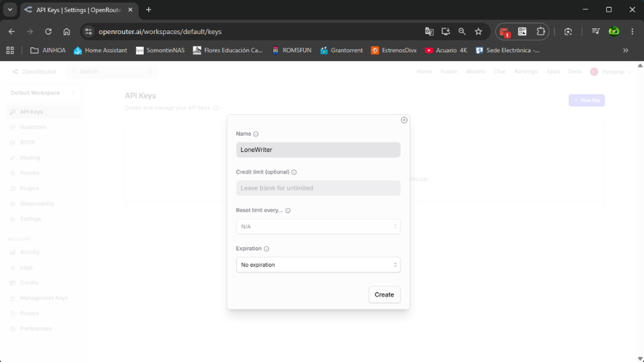Open Chat in the top navigation
This screenshot has height=362, width=644.
tap(500, 72)
